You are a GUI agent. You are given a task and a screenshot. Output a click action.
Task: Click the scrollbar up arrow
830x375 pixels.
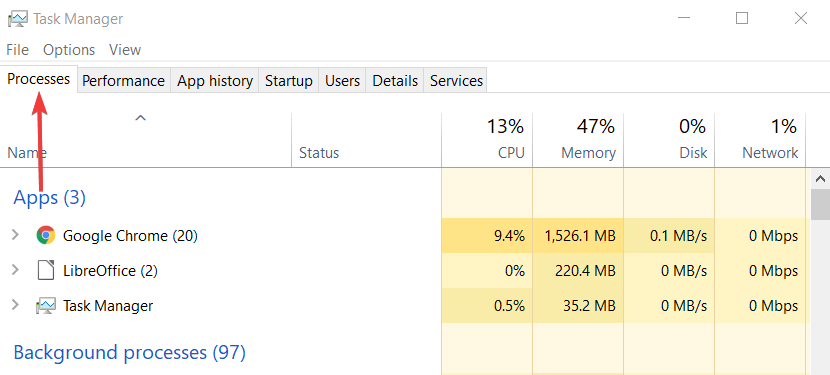[x=821, y=179]
